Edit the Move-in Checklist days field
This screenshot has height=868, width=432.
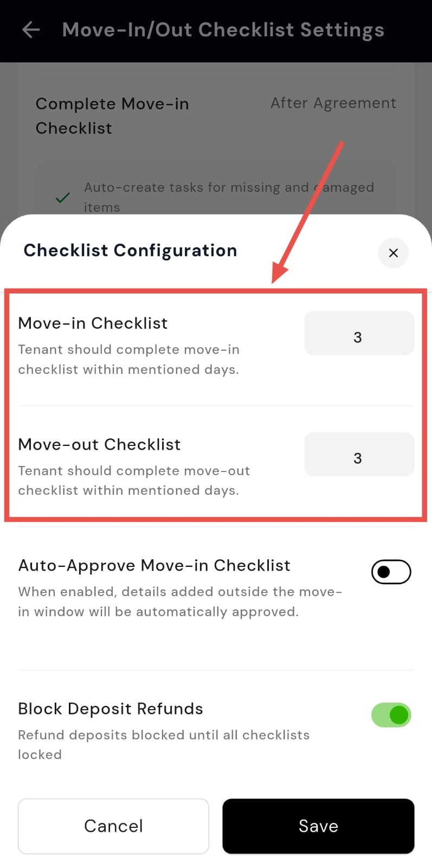coord(359,334)
